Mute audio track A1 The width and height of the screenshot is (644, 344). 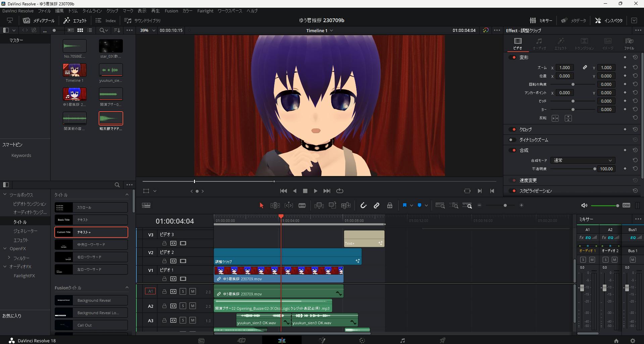[193, 291]
